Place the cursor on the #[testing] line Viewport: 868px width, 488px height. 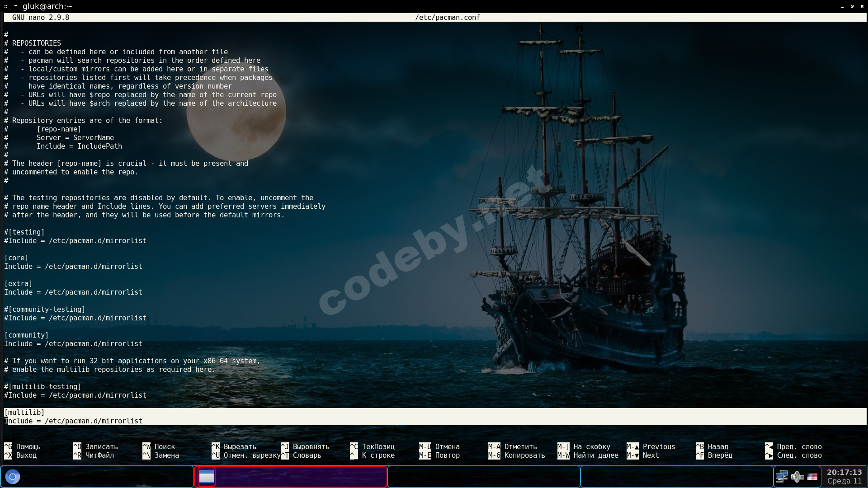click(x=24, y=232)
